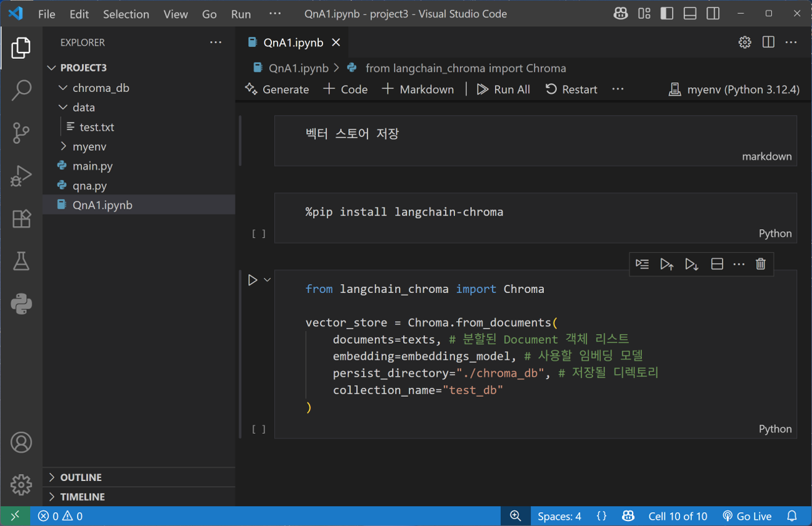Open the Extensions view
This screenshot has height=526, width=812.
21,219
